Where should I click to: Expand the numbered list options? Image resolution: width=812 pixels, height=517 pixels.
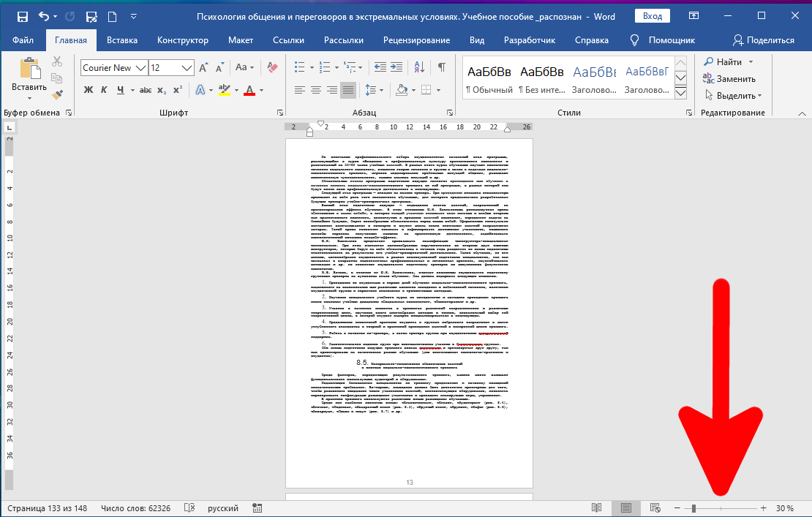point(337,67)
